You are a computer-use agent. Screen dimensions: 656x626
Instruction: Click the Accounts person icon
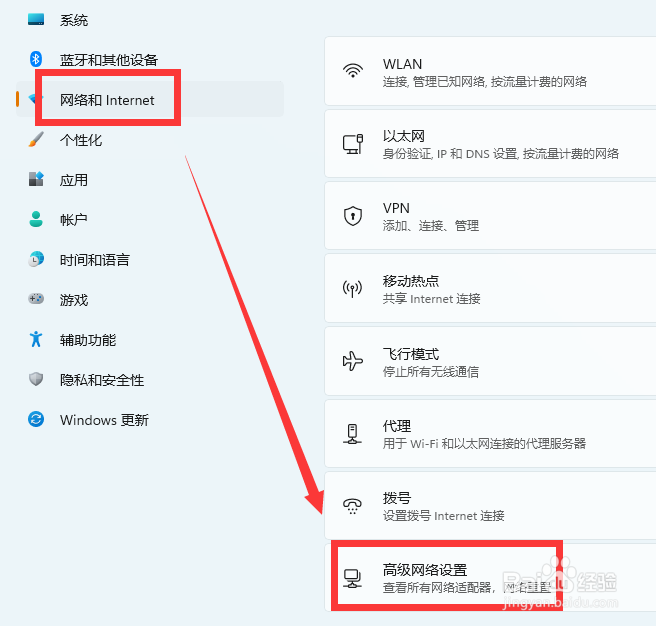[36, 219]
